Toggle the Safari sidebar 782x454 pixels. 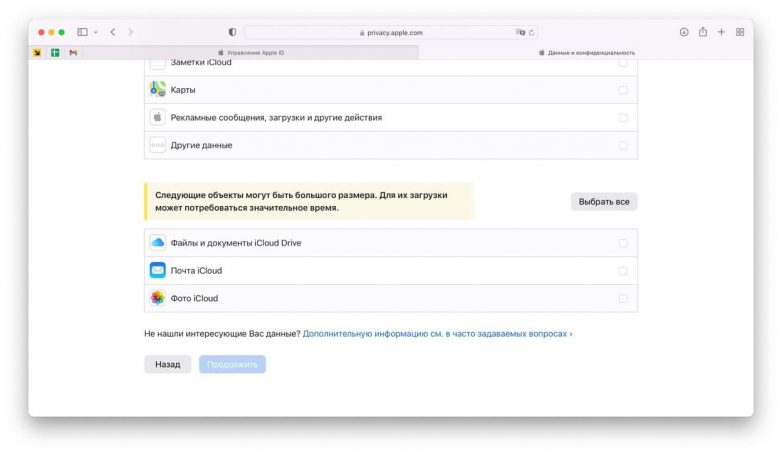point(82,32)
